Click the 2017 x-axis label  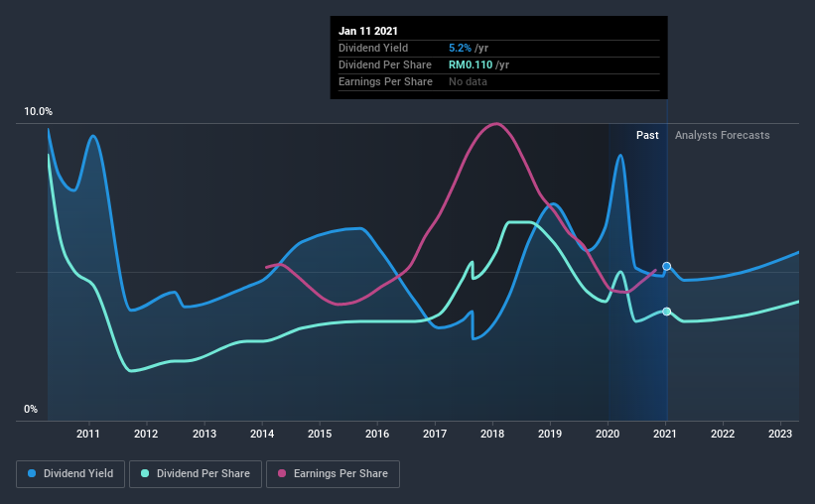(x=435, y=434)
